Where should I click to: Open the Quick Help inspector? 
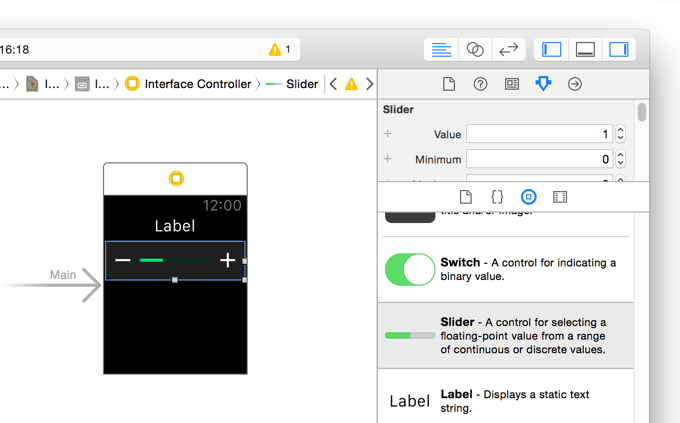tap(480, 84)
